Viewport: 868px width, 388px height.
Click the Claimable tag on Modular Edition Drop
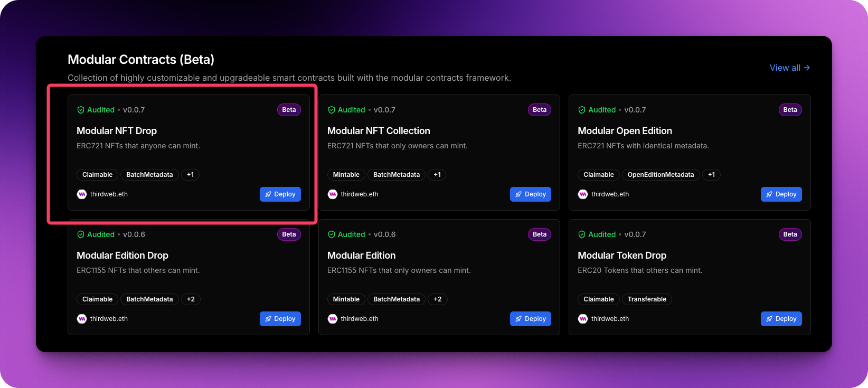(98, 299)
